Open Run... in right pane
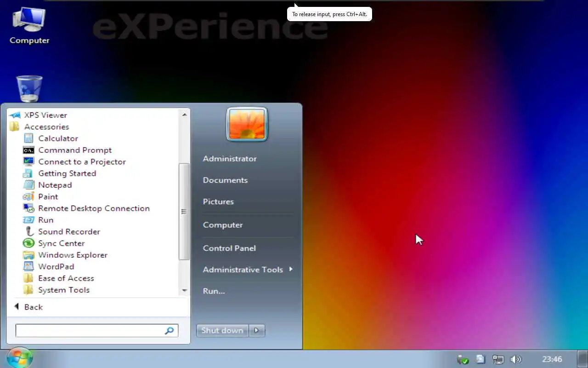 coord(214,291)
